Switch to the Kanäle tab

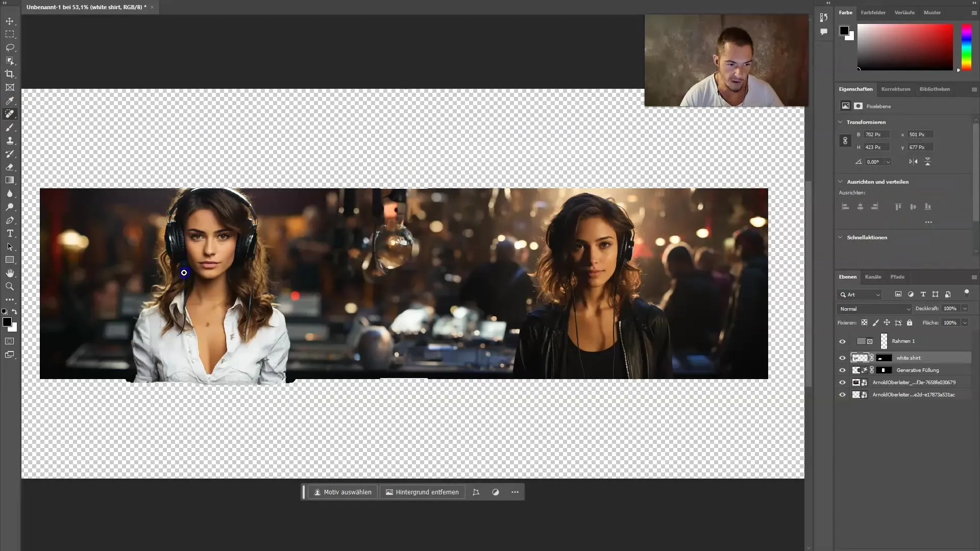(x=873, y=277)
